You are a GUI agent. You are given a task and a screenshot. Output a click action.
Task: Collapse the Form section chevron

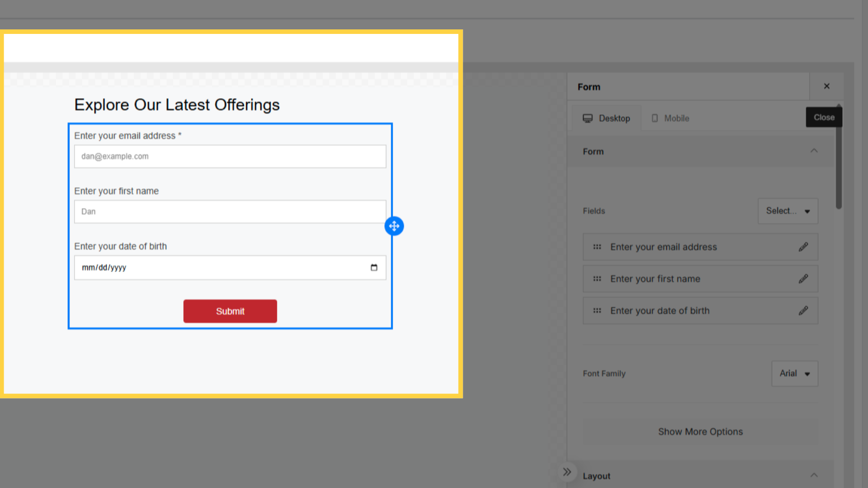pyautogui.click(x=814, y=151)
